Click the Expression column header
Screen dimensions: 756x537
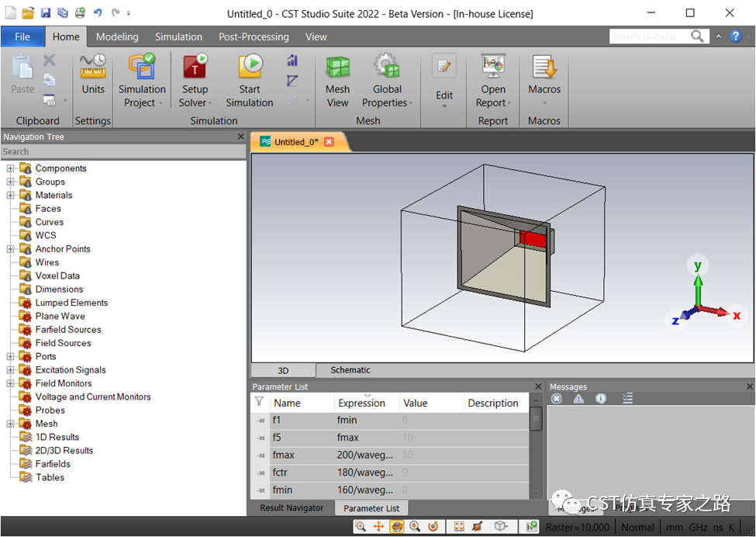coord(367,403)
